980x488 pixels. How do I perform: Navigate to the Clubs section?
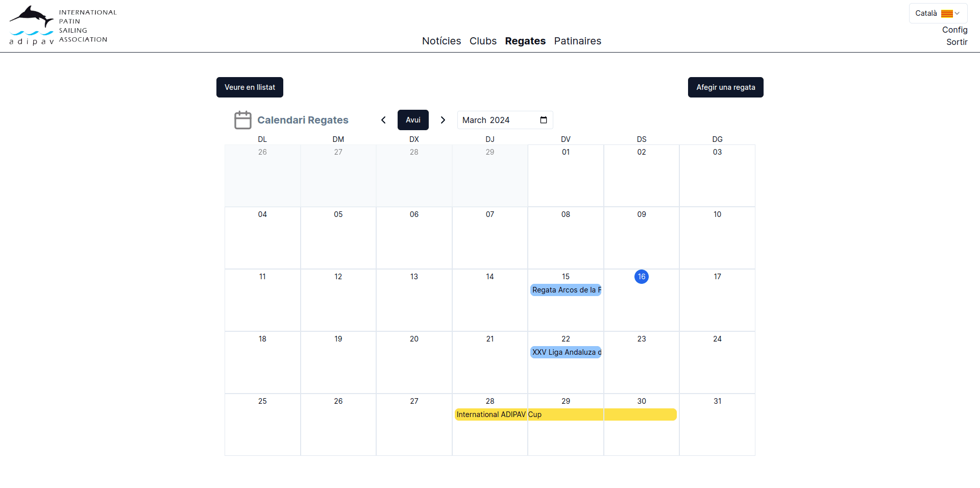(x=483, y=41)
